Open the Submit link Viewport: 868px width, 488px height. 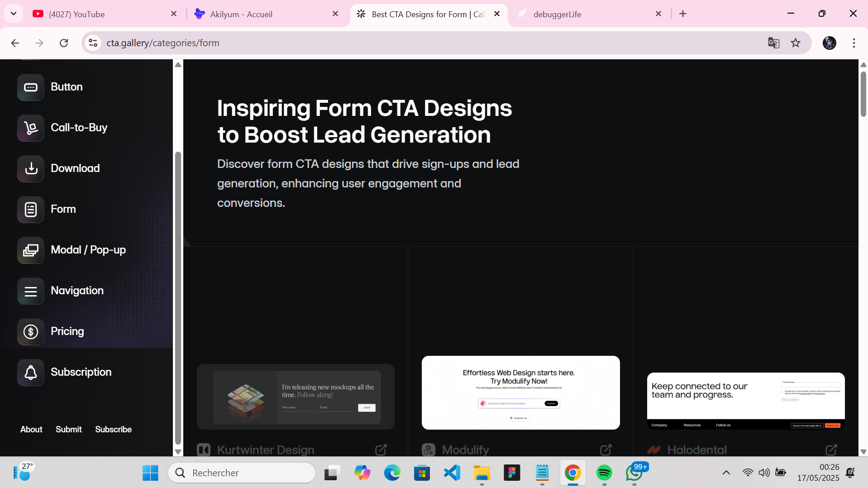pos(69,430)
